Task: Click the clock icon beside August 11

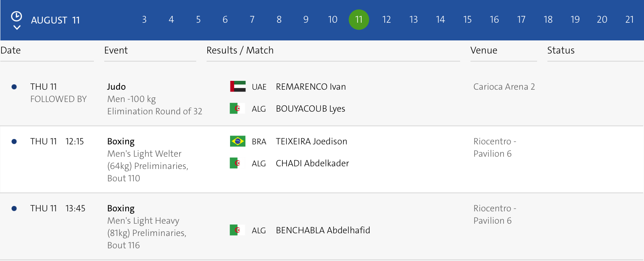Action: (x=17, y=16)
